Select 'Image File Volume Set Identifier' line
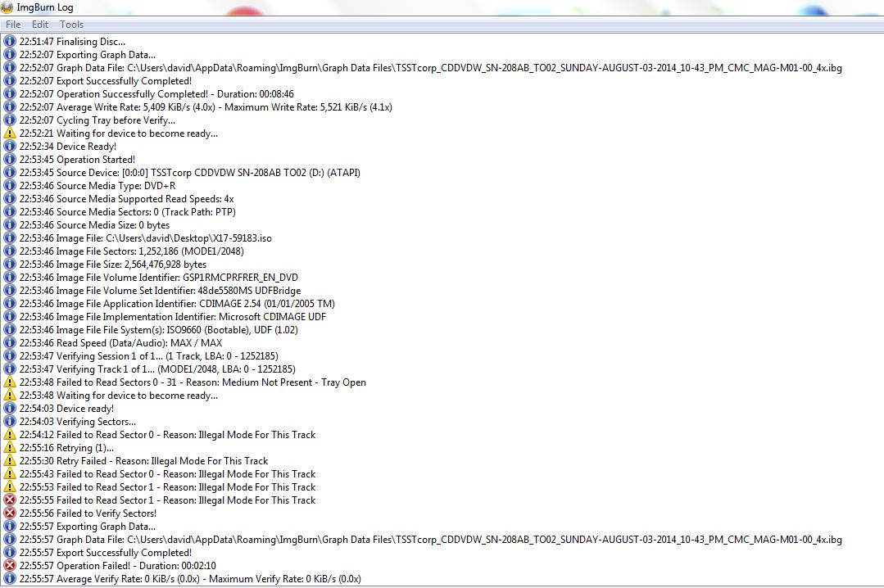Image resolution: width=884 pixels, height=588 pixels. pyautogui.click(x=160, y=291)
